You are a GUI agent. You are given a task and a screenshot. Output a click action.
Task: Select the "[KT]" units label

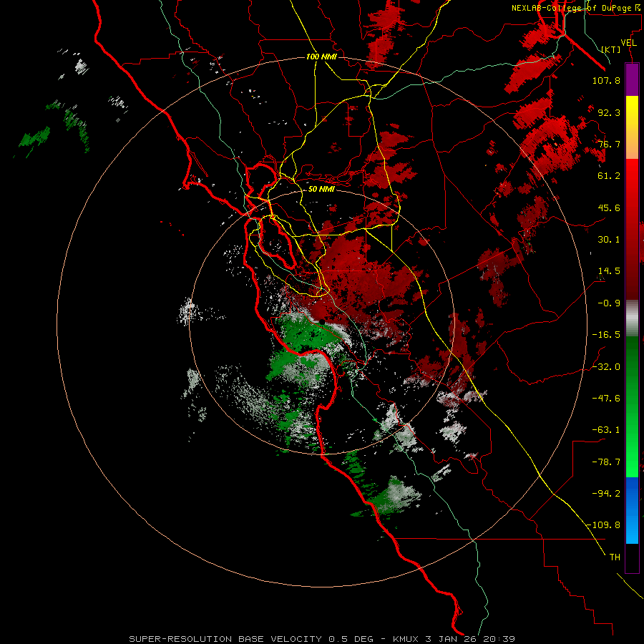(611, 49)
